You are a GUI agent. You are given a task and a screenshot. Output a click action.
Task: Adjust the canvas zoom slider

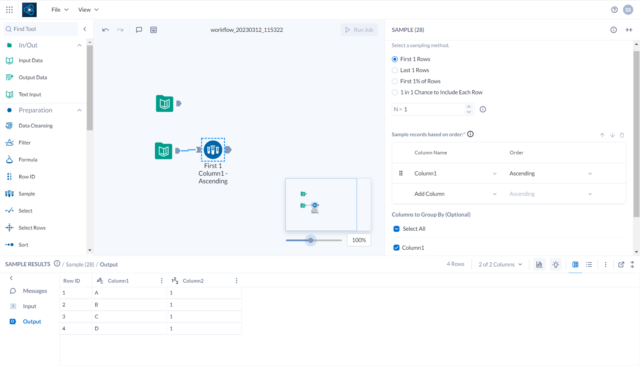pos(311,240)
